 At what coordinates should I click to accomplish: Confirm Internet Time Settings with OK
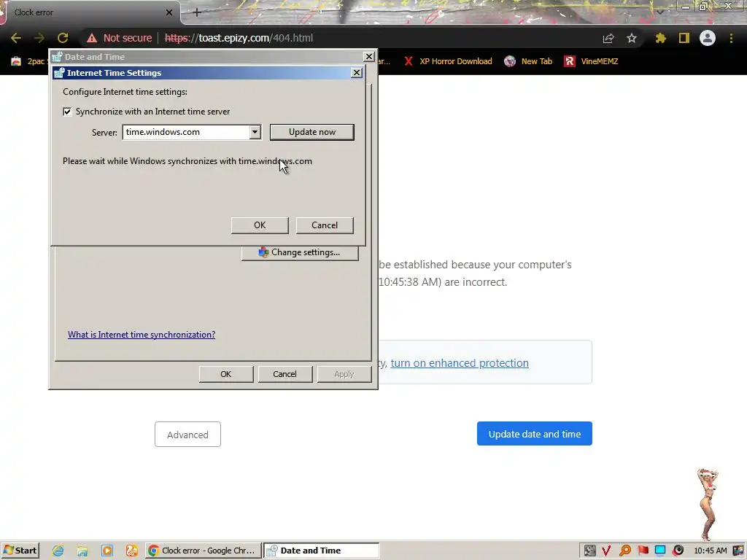coord(260,225)
